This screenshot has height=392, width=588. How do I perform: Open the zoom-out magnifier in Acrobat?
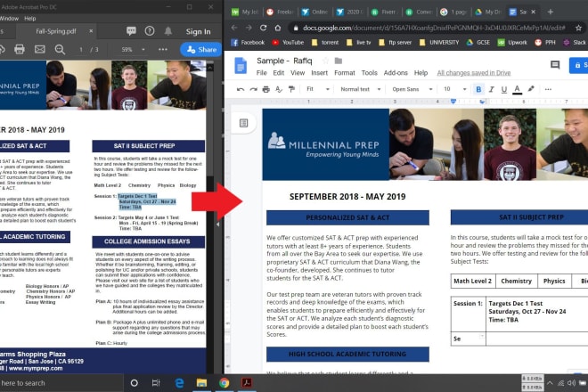click(x=60, y=49)
